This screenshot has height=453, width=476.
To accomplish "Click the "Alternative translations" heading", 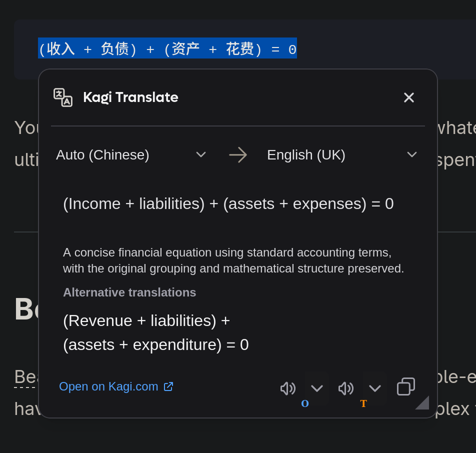I will point(129,292).
